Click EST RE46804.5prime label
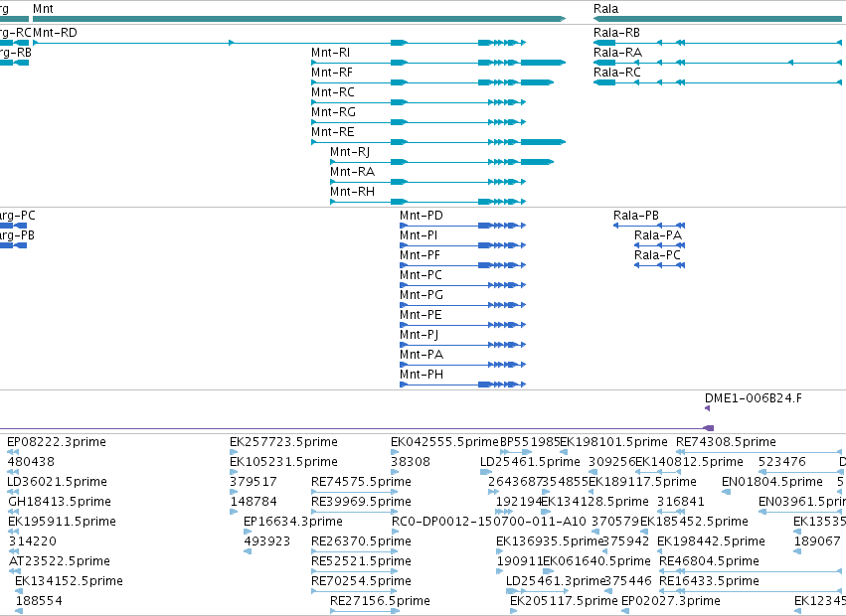Image resolution: width=846 pixels, height=616 pixels. 710,561
